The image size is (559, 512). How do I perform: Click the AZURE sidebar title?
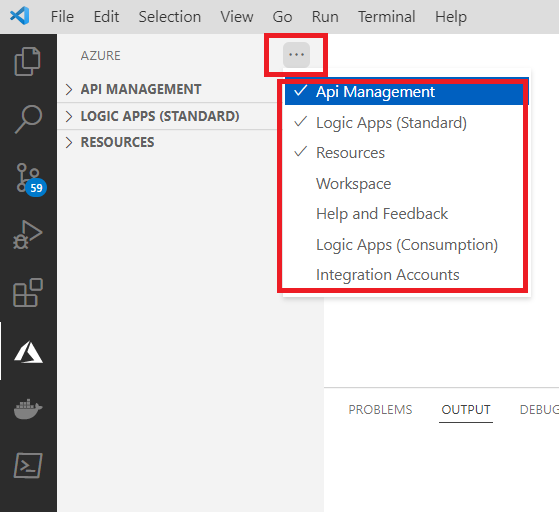coord(101,56)
